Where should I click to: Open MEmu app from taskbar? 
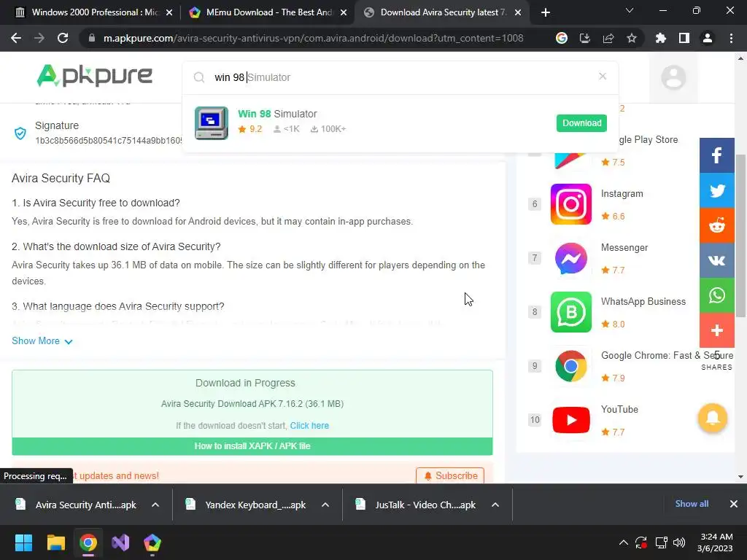point(152,542)
